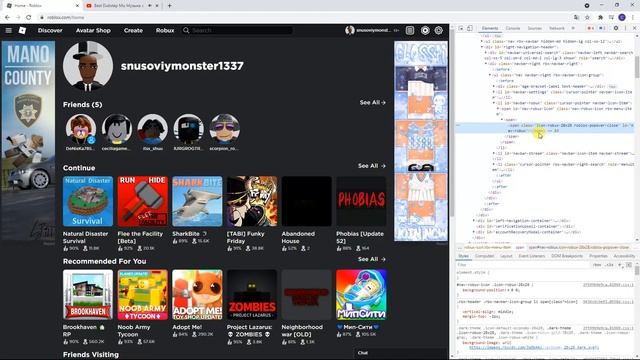This screenshot has height=360, width=640.
Task: Open the notification stream icon in navbar
Action: (410, 30)
